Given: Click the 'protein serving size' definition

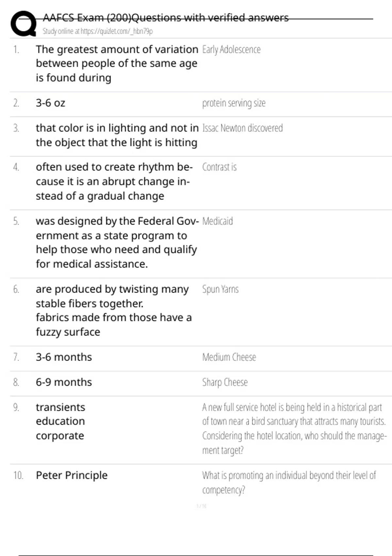Looking at the screenshot, I should (234, 103).
